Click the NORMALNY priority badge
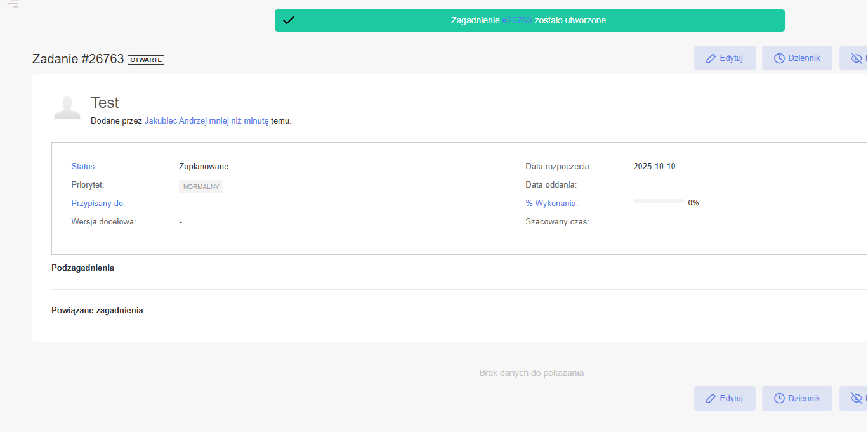Screen dimensions: 868x433 [201, 187]
